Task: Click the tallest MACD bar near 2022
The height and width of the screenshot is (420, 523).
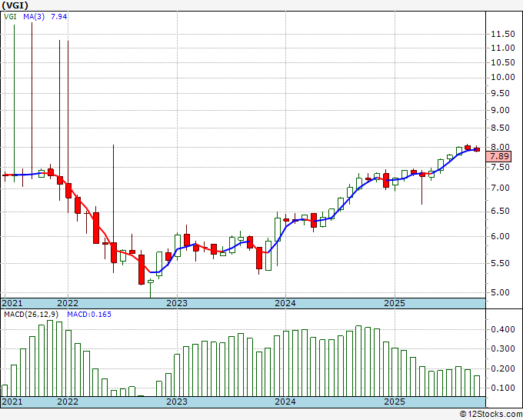Action: click(x=50, y=358)
